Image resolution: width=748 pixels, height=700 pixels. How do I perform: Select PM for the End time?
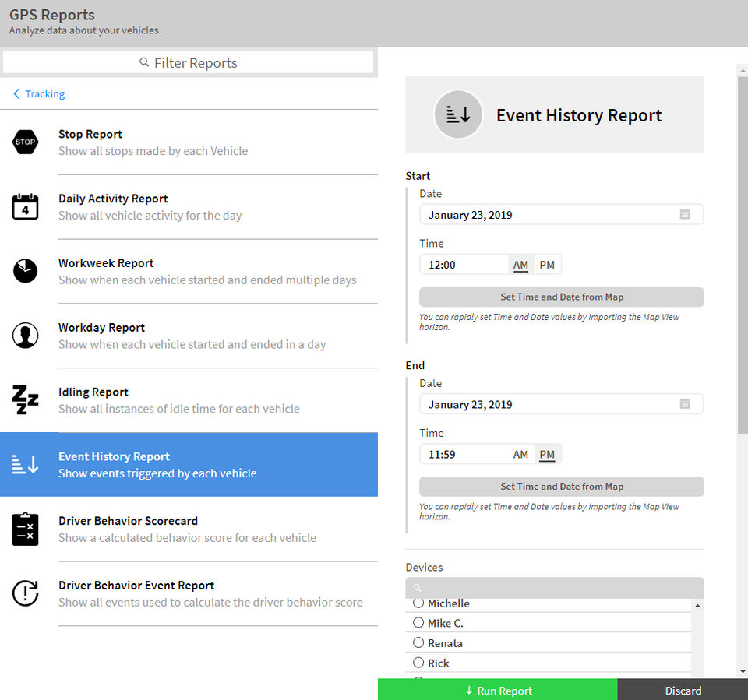[x=547, y=455]
